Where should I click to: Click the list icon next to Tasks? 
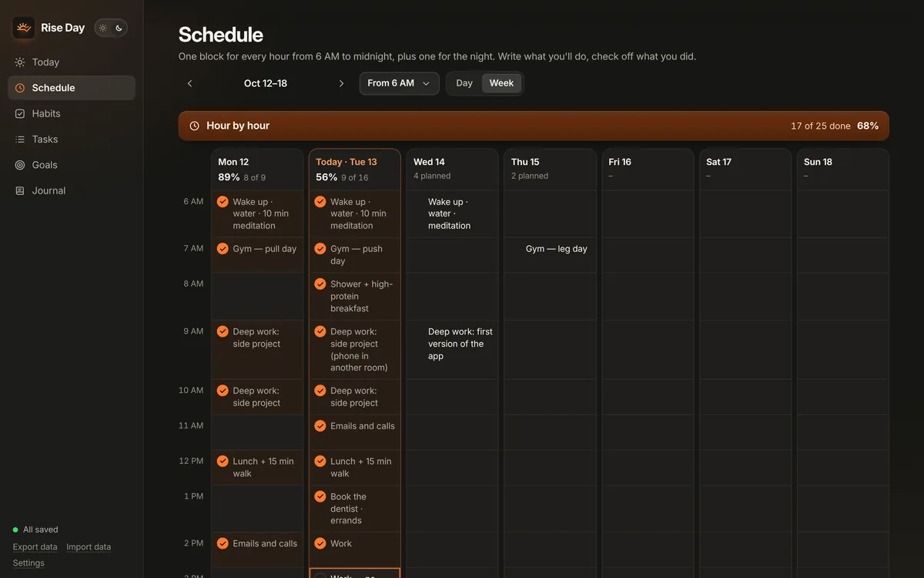coord(20,139)
